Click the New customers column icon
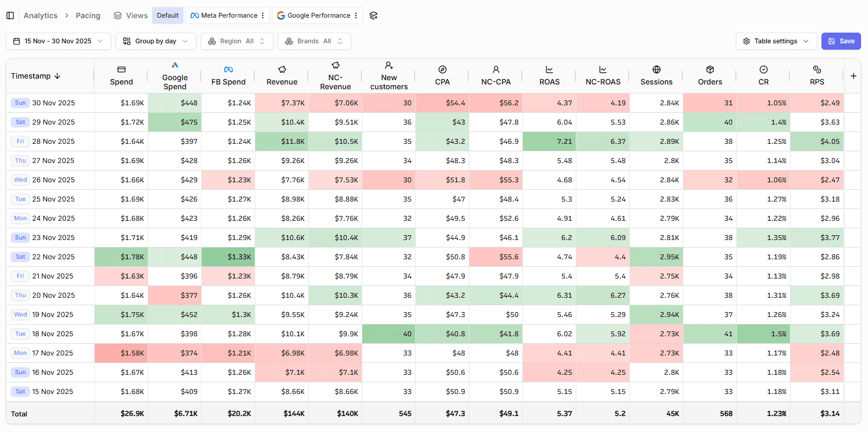Image resolution: width=868 pixels, height=433 pixels. click(389, 65)
